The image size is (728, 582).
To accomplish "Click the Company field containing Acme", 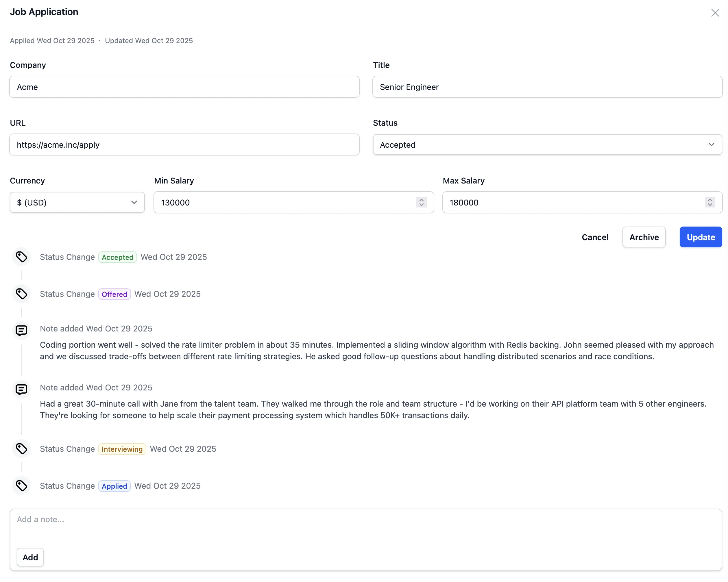I will (184, 87).
